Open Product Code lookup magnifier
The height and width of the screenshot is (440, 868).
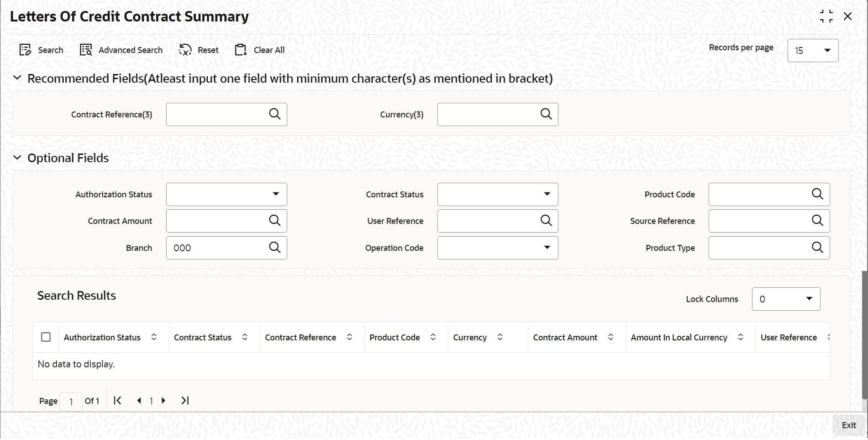(x=817, y=194)
